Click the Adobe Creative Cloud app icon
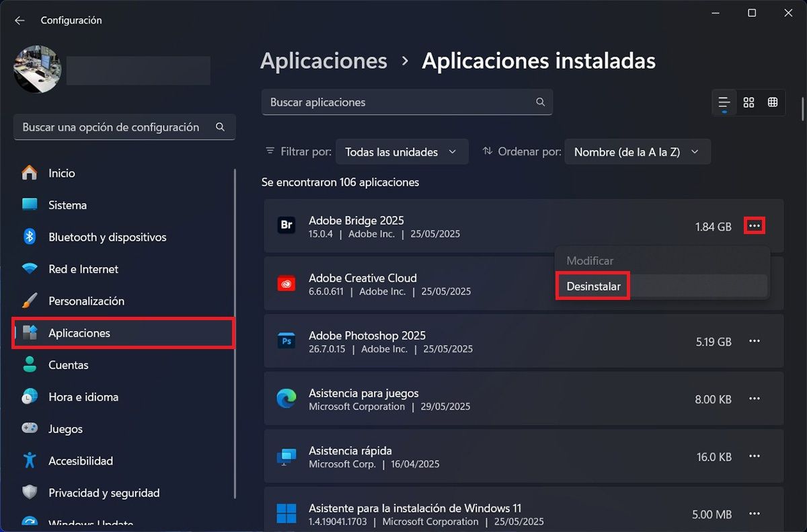This screenshot has width=807, height=532. (286, 284)
